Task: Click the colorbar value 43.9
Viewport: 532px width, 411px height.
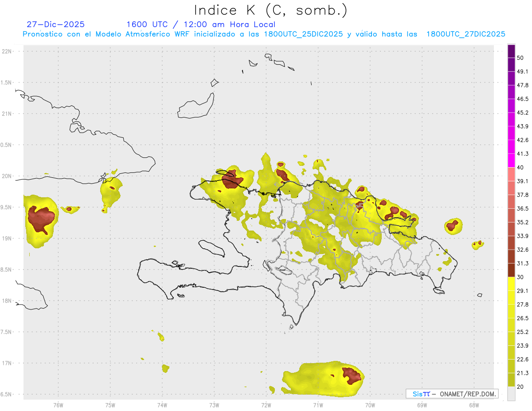Action: click(522, 126)
